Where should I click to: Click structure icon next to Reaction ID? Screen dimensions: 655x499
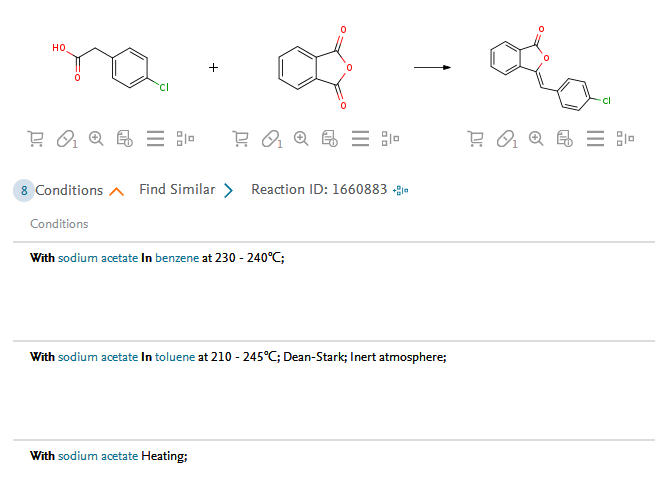403,190
